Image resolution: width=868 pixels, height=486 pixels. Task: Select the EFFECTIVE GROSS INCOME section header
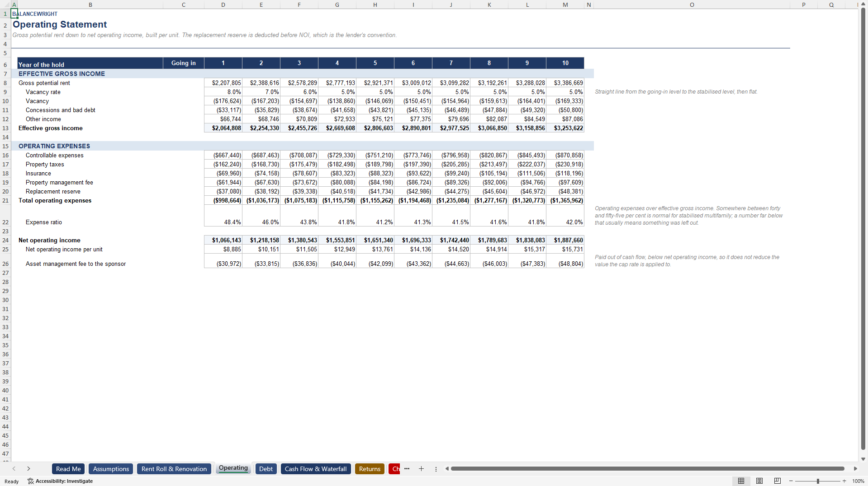point(62,74)
